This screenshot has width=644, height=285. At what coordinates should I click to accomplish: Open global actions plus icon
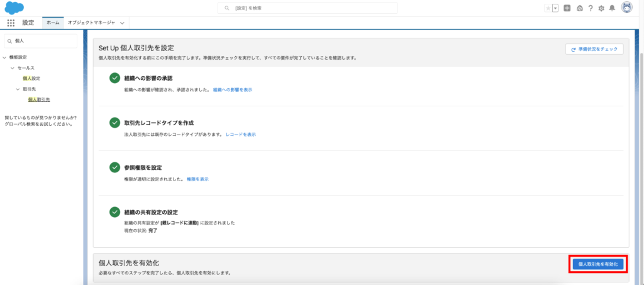pos(567,8)
